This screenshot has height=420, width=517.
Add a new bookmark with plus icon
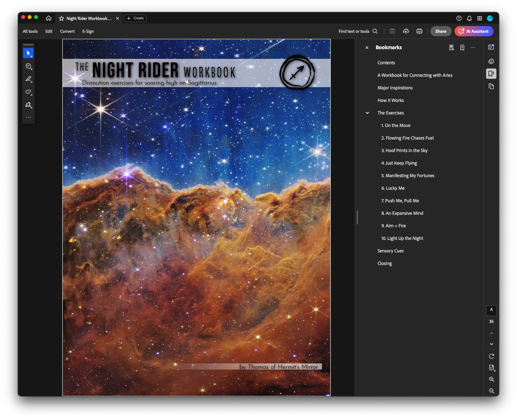462,48
